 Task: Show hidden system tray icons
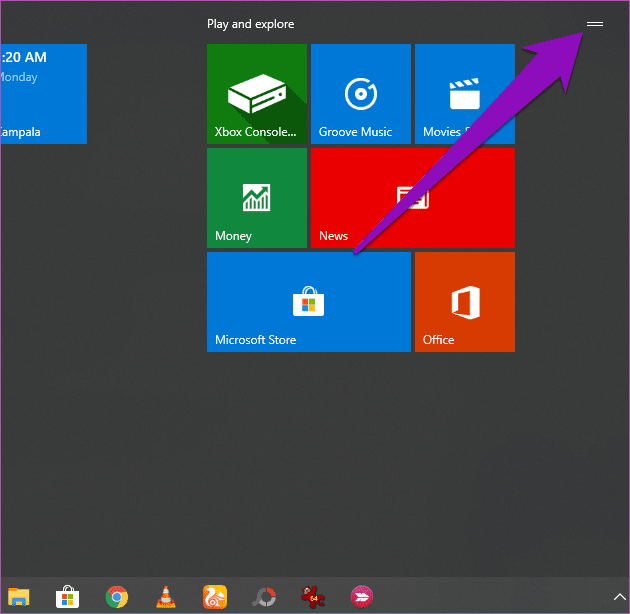620,597
